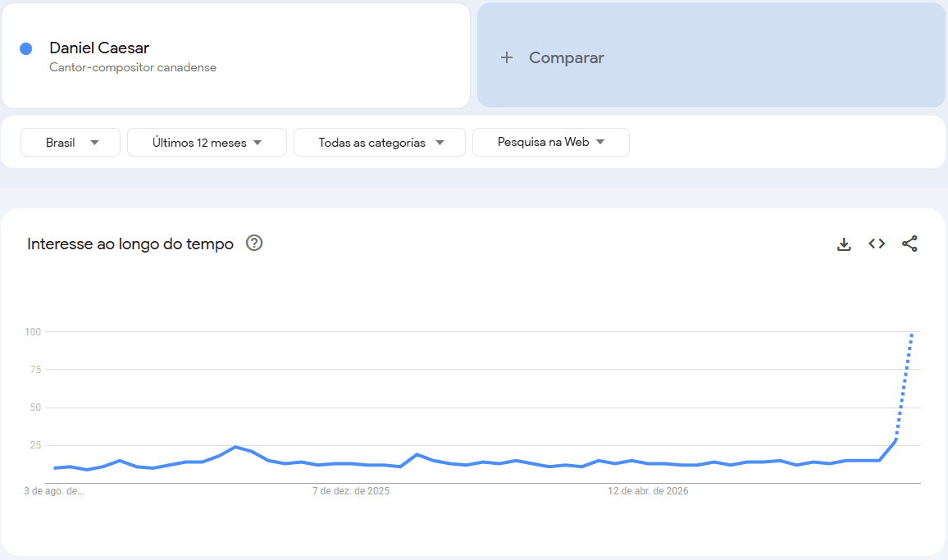
Task: Click the Interesse ao longo do tempo heading
Action: click(130, 244)
